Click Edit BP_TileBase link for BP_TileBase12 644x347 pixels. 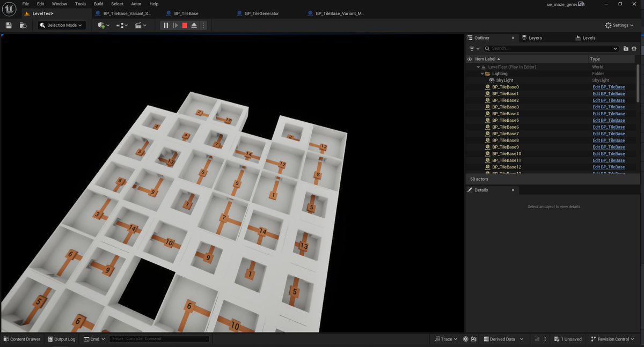[609, 167]
